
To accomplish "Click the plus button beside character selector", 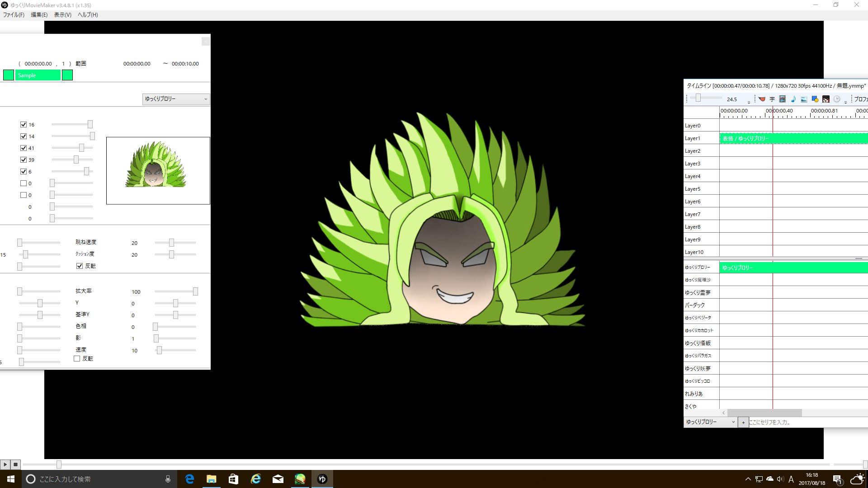I will point(743,422).
